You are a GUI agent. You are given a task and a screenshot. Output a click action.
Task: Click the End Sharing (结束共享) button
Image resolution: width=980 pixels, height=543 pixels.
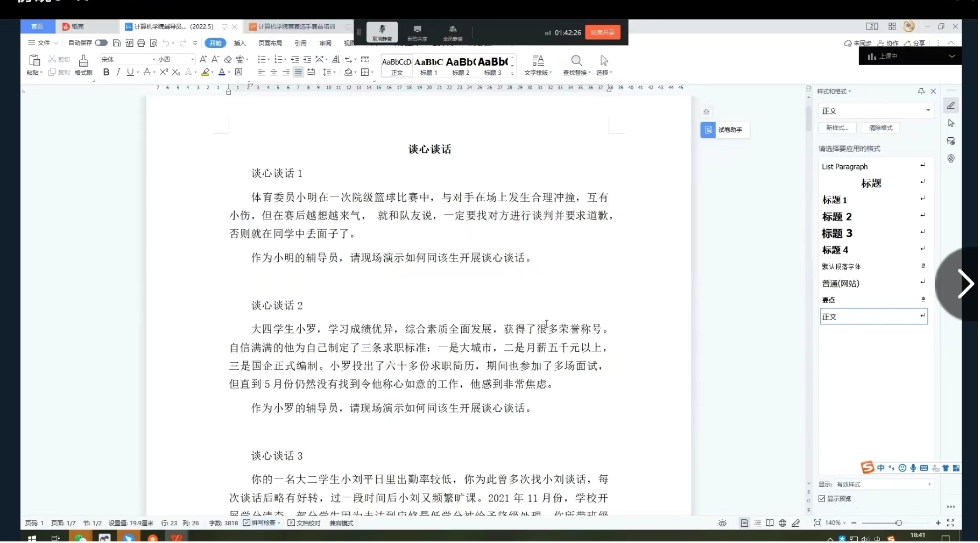[x=602, y=32]
